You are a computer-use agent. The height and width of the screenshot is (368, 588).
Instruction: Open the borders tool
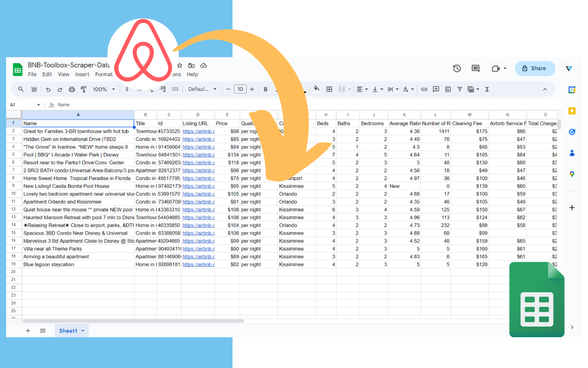click(329, 89)
